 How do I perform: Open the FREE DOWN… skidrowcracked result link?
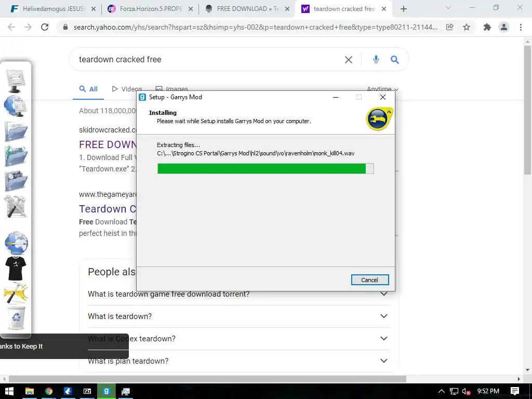[x=108, y=144]
